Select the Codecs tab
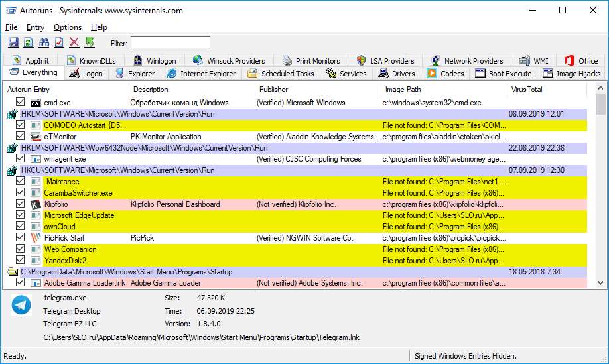The height and width of the screenshot is (364, 609). point(446,74)
